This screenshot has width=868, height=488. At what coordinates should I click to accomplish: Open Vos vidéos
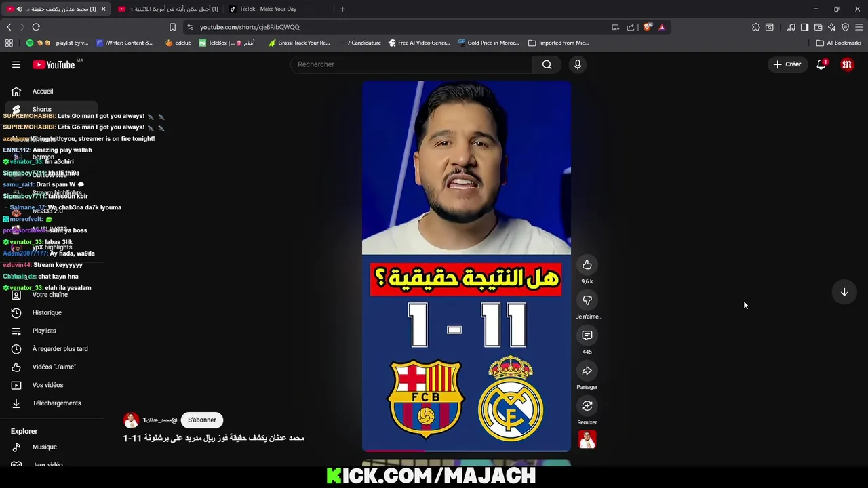(51, 385)
